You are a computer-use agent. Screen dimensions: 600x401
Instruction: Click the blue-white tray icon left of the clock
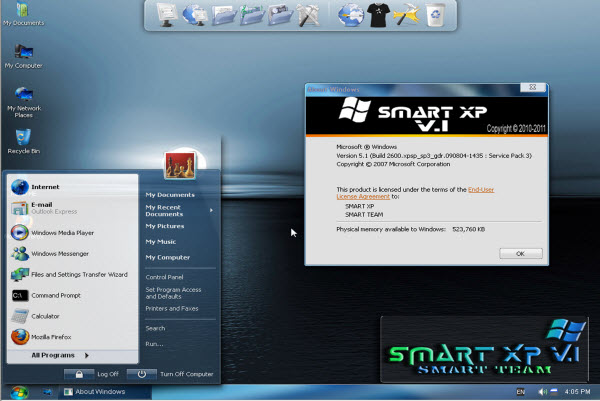pyautogui.click(x=553, y=392)
